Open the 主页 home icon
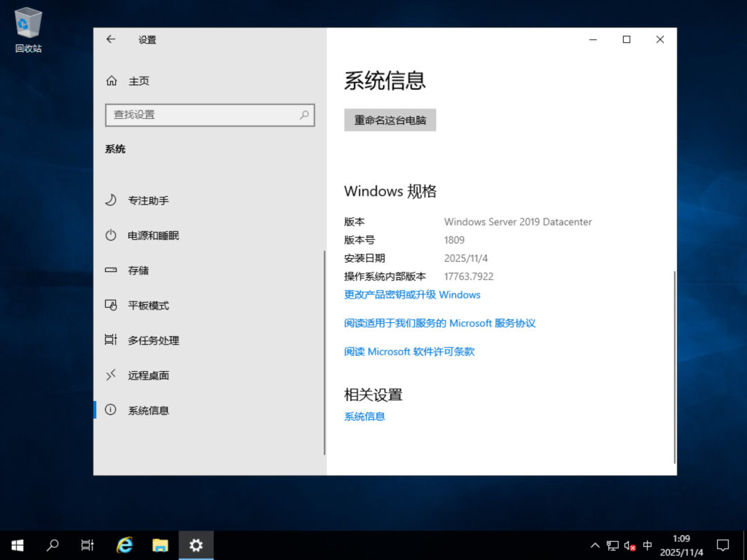747x560 pixels. [111, 81]
